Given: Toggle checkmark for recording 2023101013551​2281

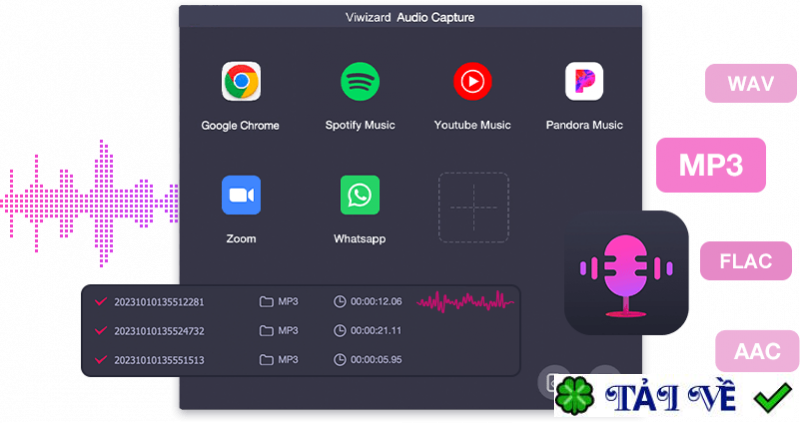Looking at the screenshot, I should pyautogui.click(x=101, y=302).
